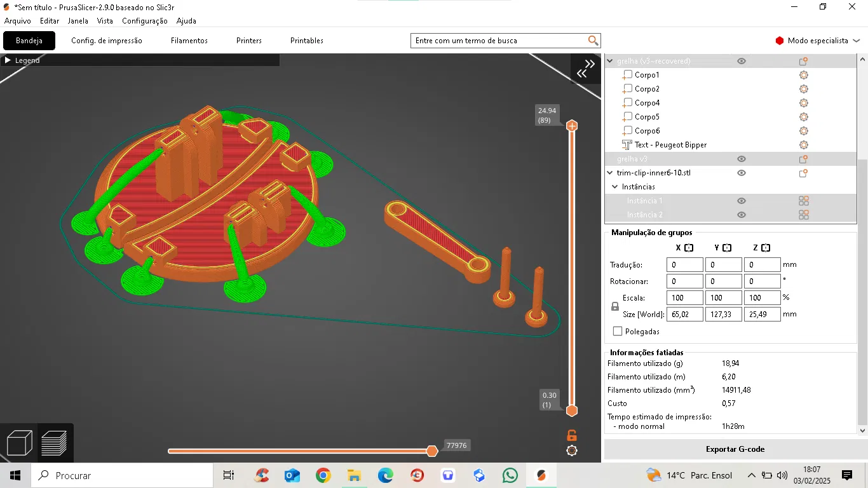Open settings cog for Corpo4
The height and width of the screenshot is (488, 868).
(803, 103)
